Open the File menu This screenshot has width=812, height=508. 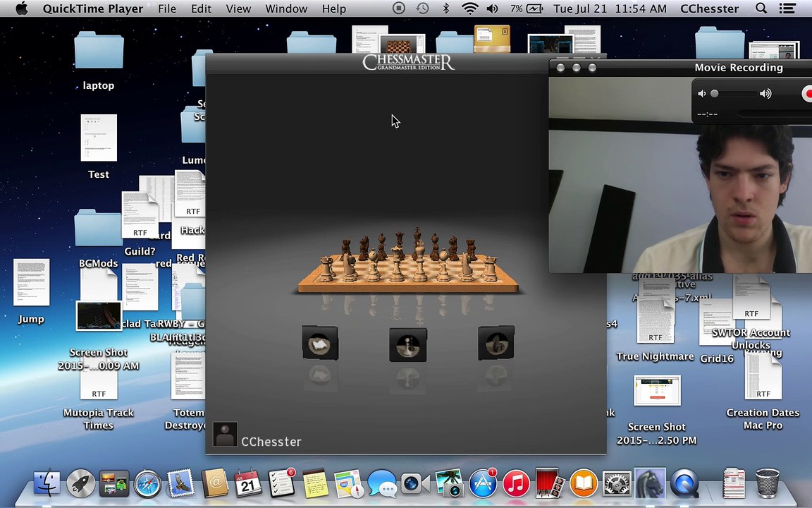click(167, 8)
